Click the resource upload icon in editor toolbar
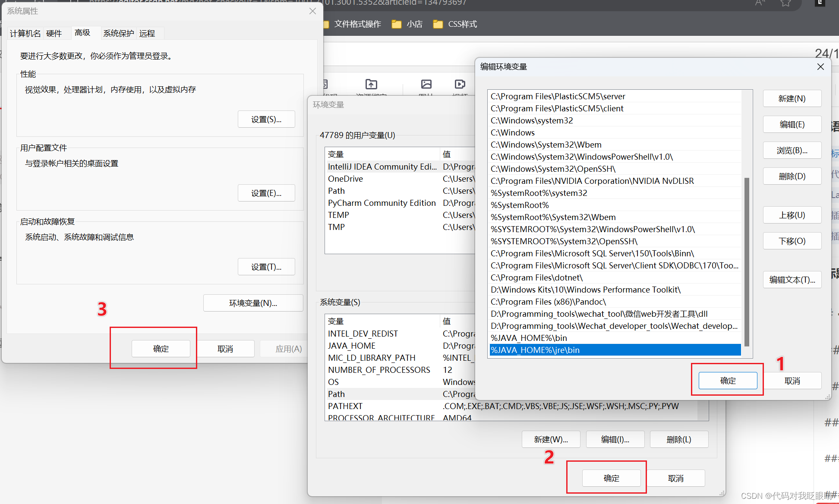 371,84
